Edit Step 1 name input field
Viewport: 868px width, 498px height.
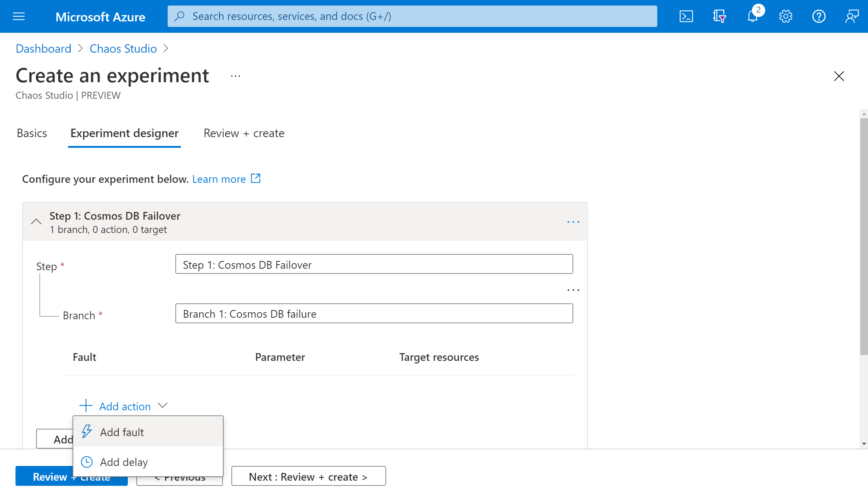(374, 264)
